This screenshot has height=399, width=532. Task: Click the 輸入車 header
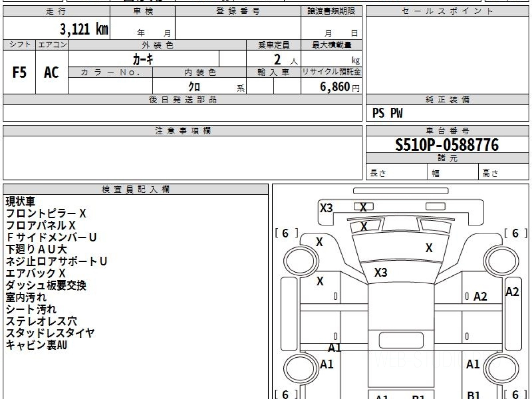(274, 72)
